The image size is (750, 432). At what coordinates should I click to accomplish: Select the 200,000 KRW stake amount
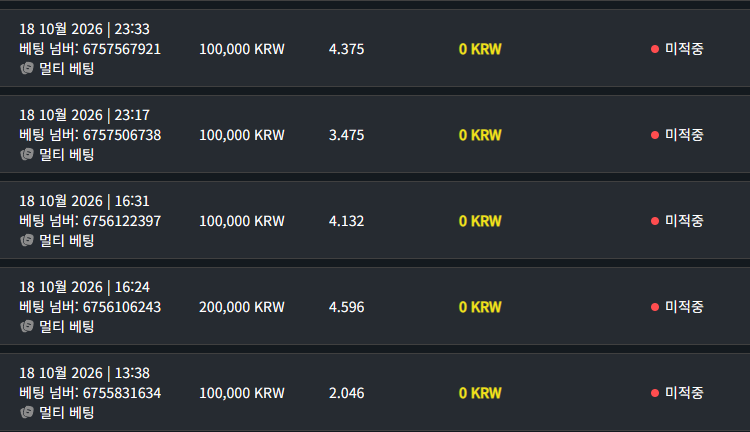(242, 307)
